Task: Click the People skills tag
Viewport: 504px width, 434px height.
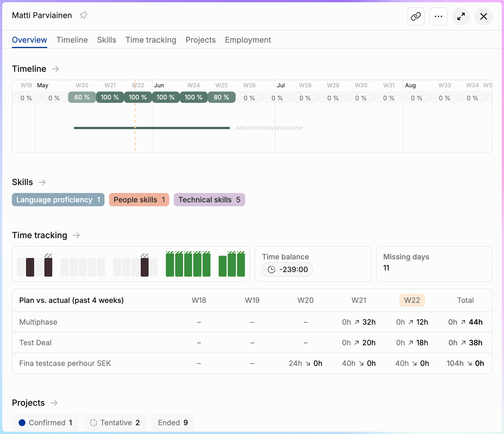Action: [x=139, y=200]
